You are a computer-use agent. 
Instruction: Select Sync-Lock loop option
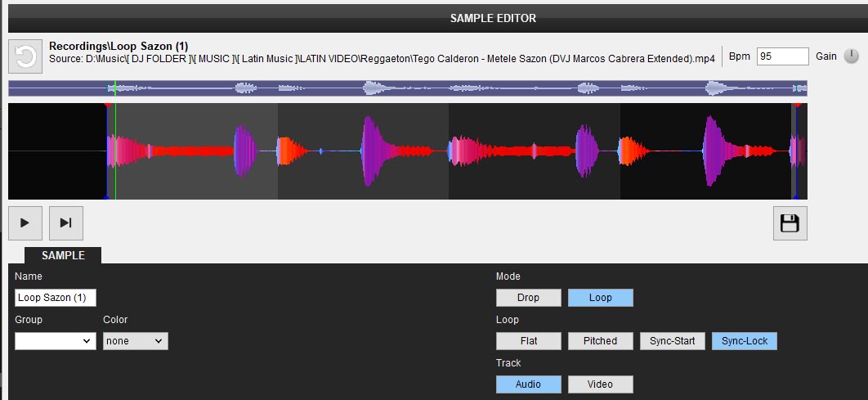(x=745, y=341)
